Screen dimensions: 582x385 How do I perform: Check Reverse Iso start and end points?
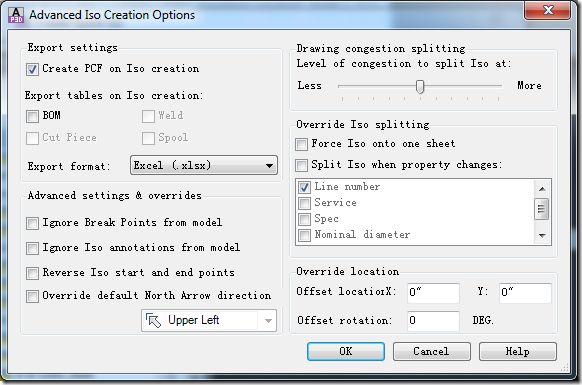click(32, 273)
